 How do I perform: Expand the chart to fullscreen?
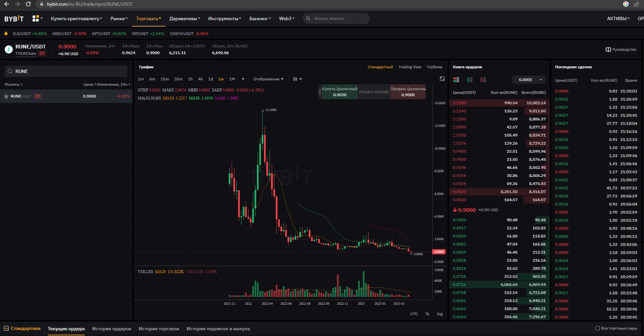tap(442, 79)
